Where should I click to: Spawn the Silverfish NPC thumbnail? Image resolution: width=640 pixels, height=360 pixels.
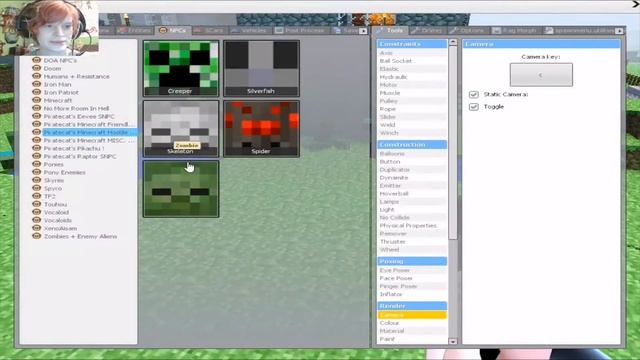(261, 68)
